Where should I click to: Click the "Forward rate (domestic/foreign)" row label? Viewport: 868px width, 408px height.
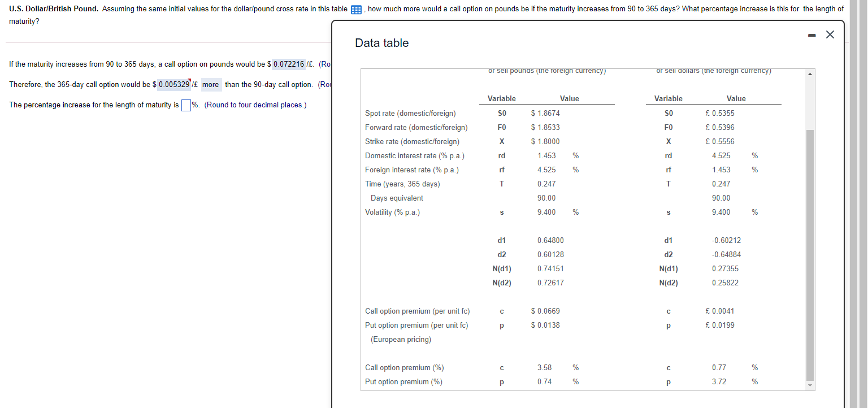coord(416,128)
